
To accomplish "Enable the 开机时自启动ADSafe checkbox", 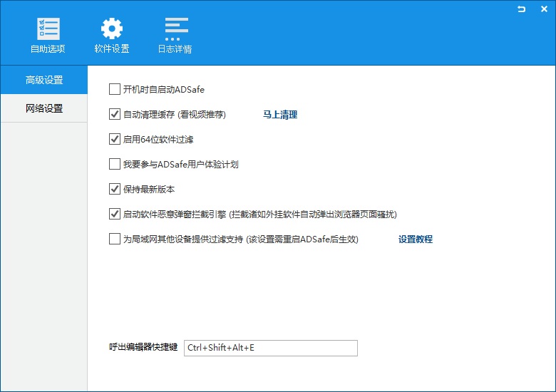I will pos(115,90).
